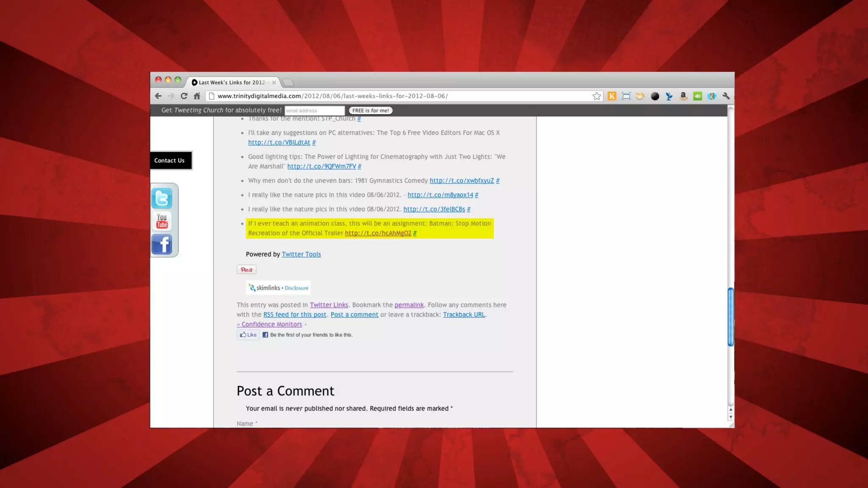This screenshot has height=488, width=868.
Task: Focus the email address input field
Action: click(314, 111)
